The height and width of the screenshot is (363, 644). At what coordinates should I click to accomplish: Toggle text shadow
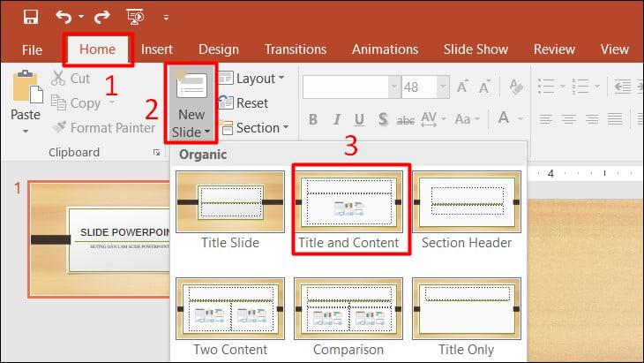[383, 119]
